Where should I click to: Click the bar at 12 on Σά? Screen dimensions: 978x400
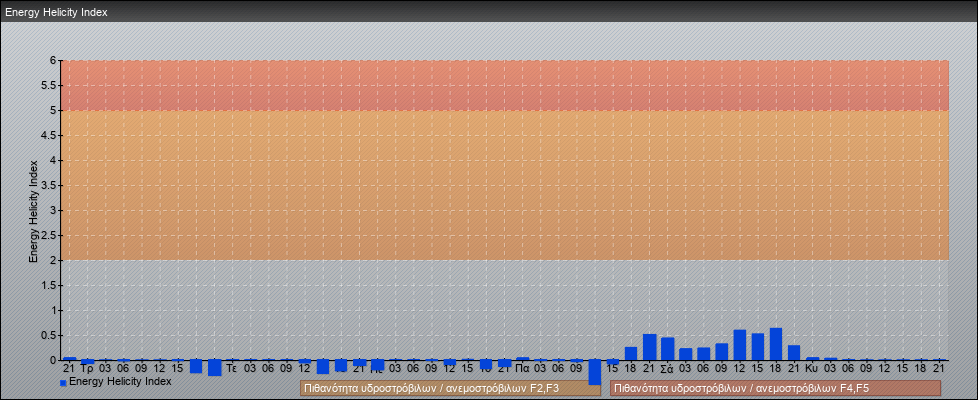click(x=740, y=345)
